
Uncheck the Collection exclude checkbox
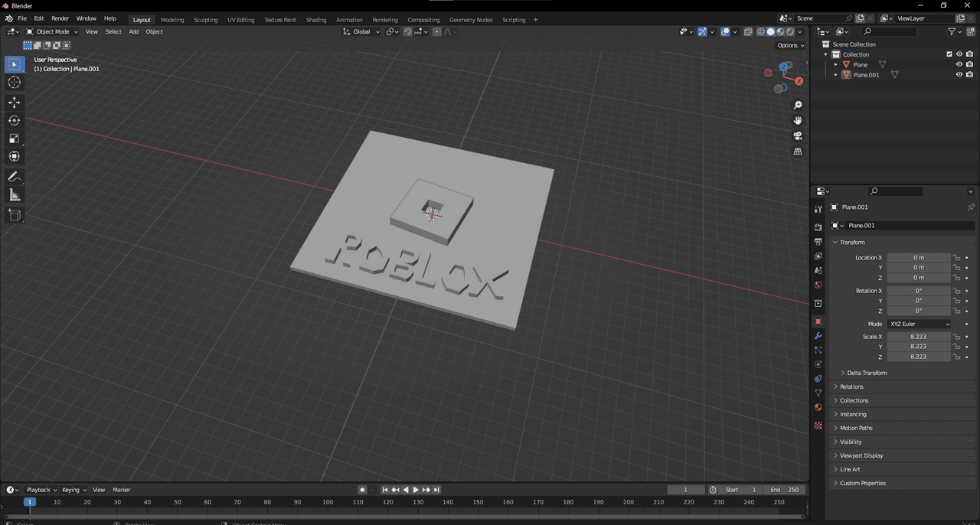tap(949, 54)
